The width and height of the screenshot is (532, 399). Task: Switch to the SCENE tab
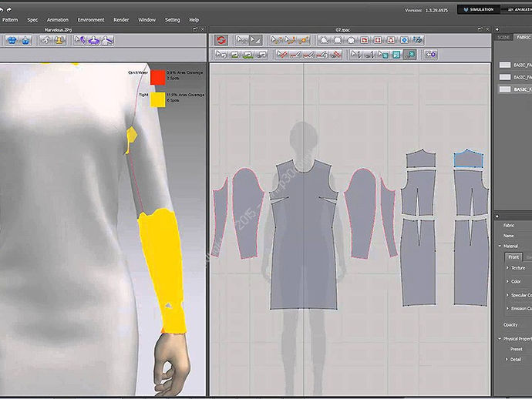click(503, 37)
